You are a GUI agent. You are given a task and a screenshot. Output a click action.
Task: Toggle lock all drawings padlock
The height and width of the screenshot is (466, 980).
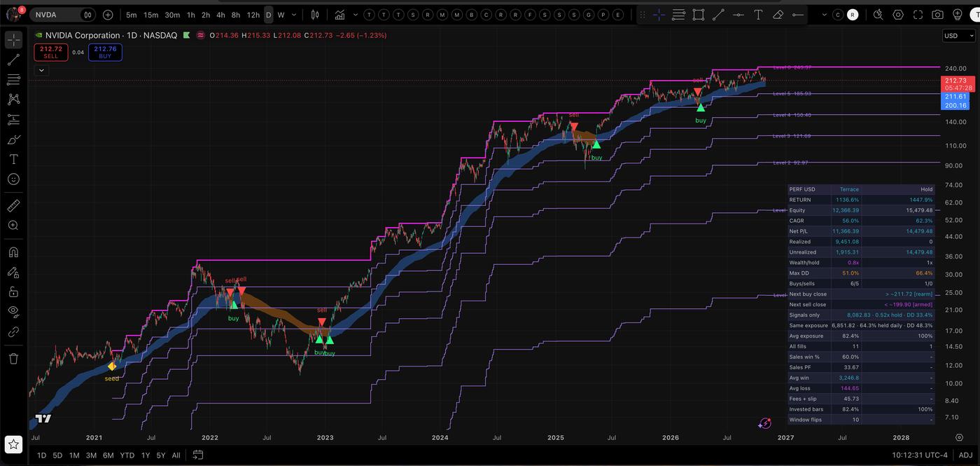13,292
